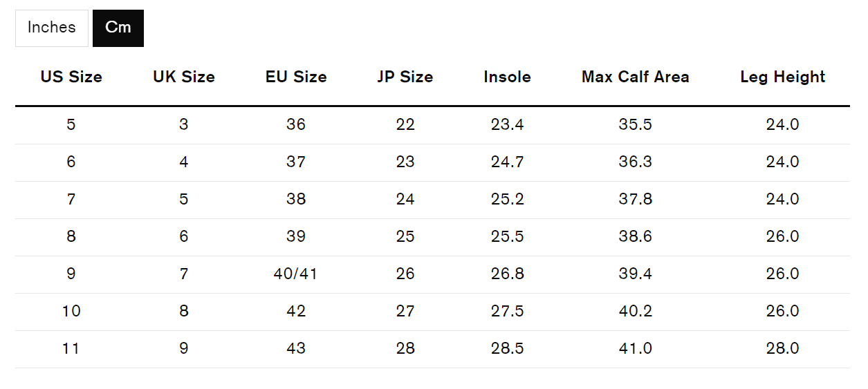This screenshot has height=389, width=868.
Task: Click the EU size 36 cell
Action: [x=296, y=125]
